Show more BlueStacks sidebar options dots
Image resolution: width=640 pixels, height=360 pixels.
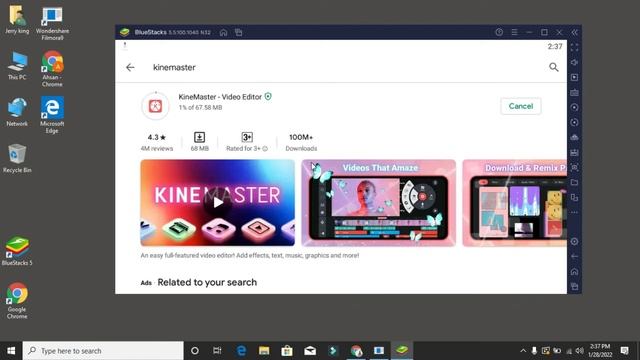point(574,212)
